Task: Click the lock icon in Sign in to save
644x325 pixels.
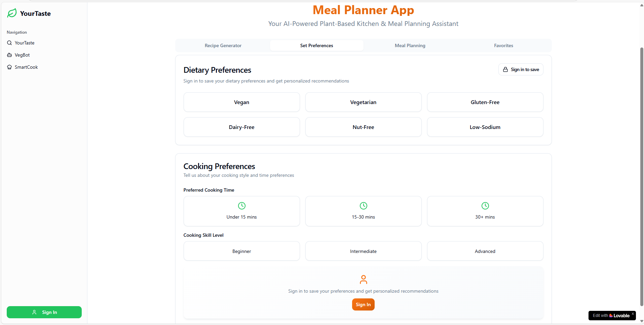Action: pyautogui.click(x=505, y=69)
